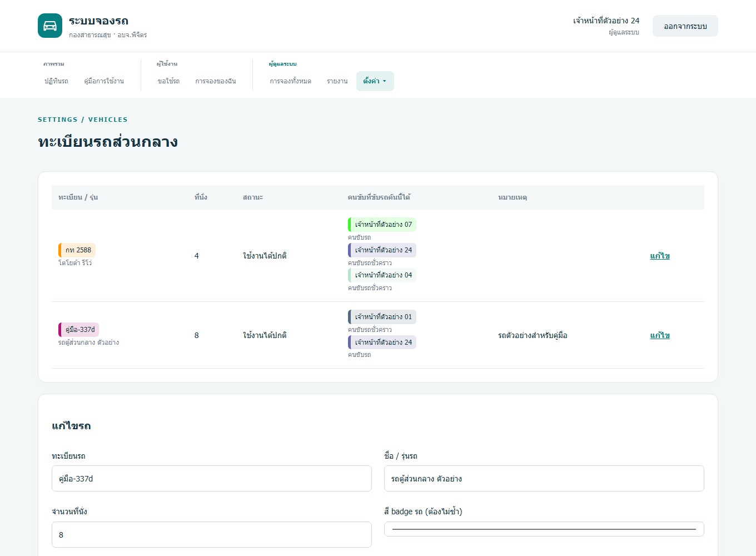The image size is (756, 556).
Task: Open ขอใช้รถ menu item
Action: click(x=168, y=81)
